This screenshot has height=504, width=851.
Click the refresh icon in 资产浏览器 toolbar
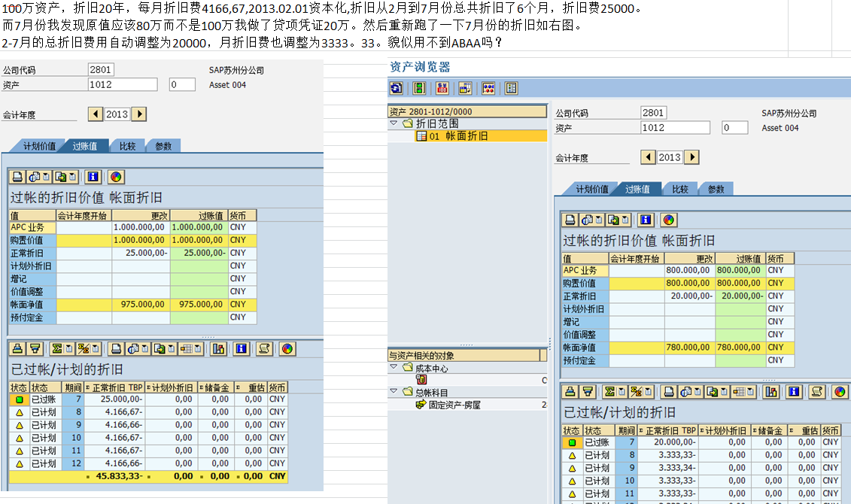[x=397, y=89]
